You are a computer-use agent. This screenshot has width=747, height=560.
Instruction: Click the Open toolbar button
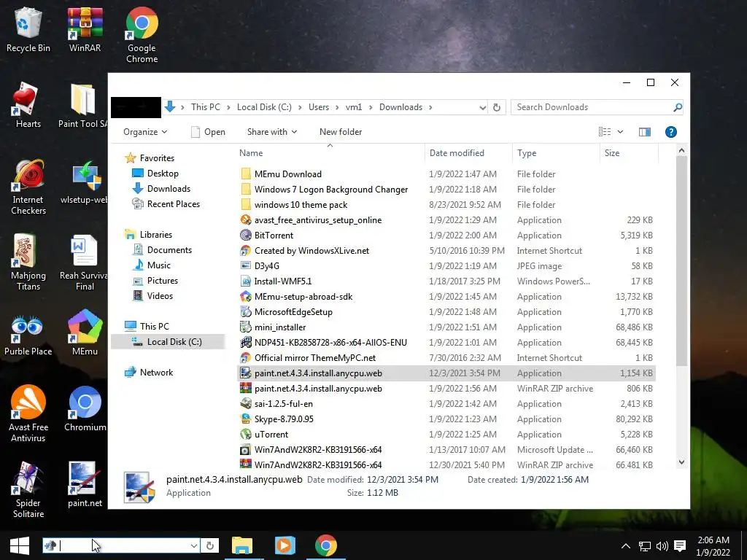(208, 132)
